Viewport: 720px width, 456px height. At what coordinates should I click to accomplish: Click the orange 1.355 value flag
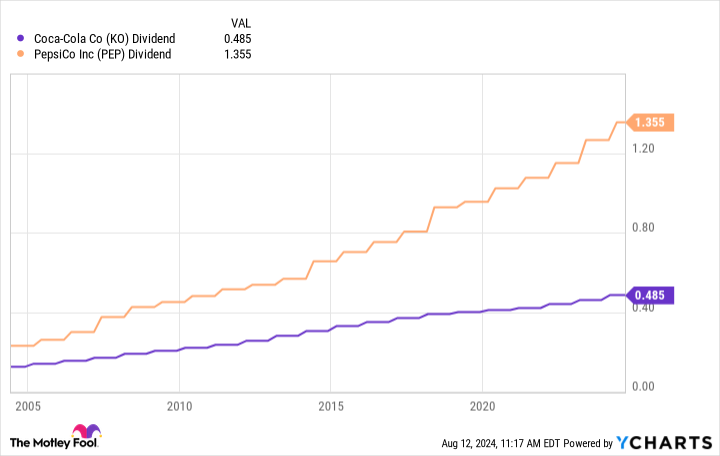tap(651, 123)
